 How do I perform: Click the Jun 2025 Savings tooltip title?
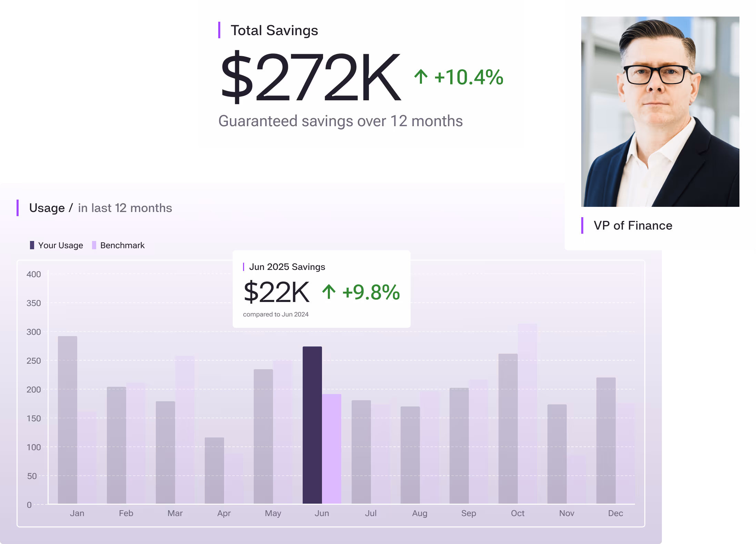coord(287,267)
